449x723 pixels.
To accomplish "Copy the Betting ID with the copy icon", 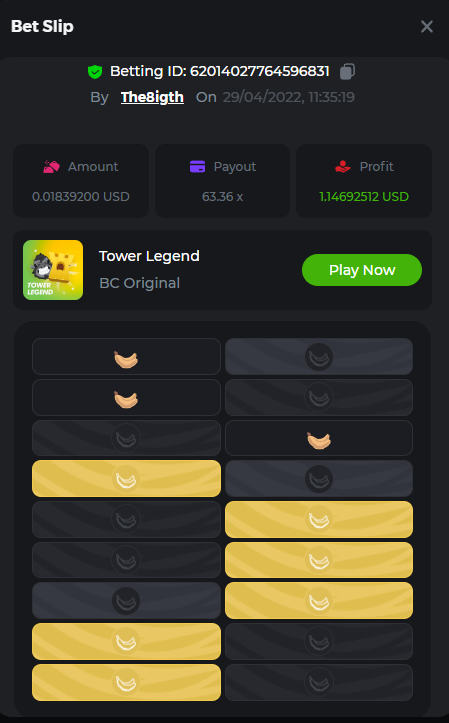I will (347, 71).
